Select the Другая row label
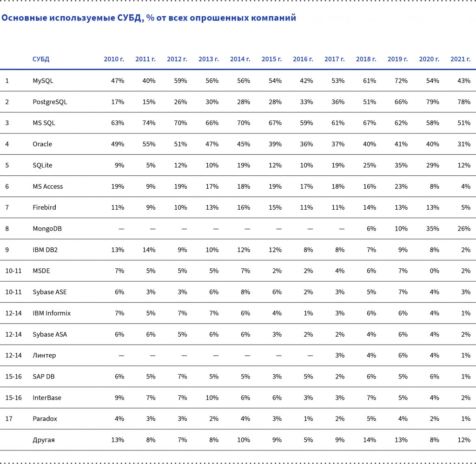The height and width of the screenshot is (464, 476). point(44,440)
